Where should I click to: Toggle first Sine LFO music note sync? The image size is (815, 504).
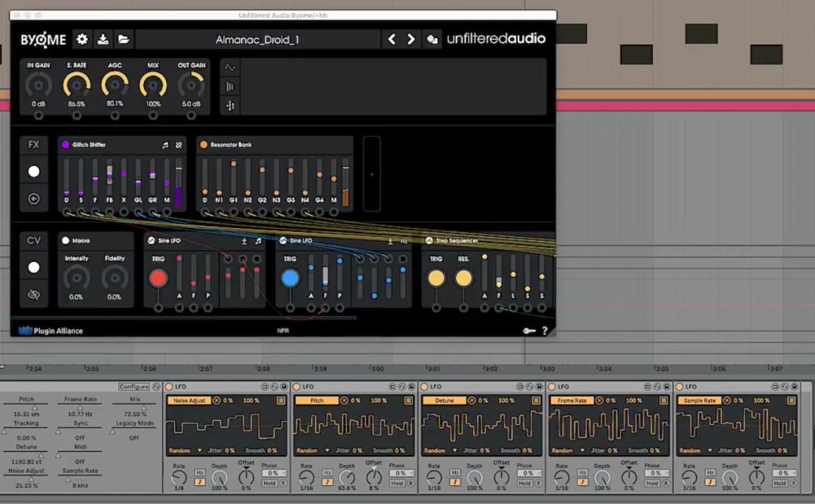click(258, 241)
